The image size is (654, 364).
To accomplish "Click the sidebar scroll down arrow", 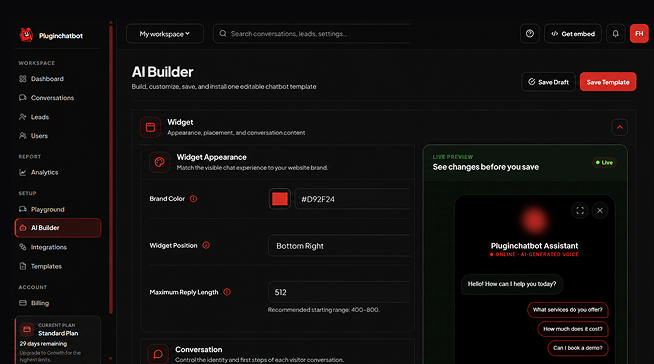I will click(110, 358).
